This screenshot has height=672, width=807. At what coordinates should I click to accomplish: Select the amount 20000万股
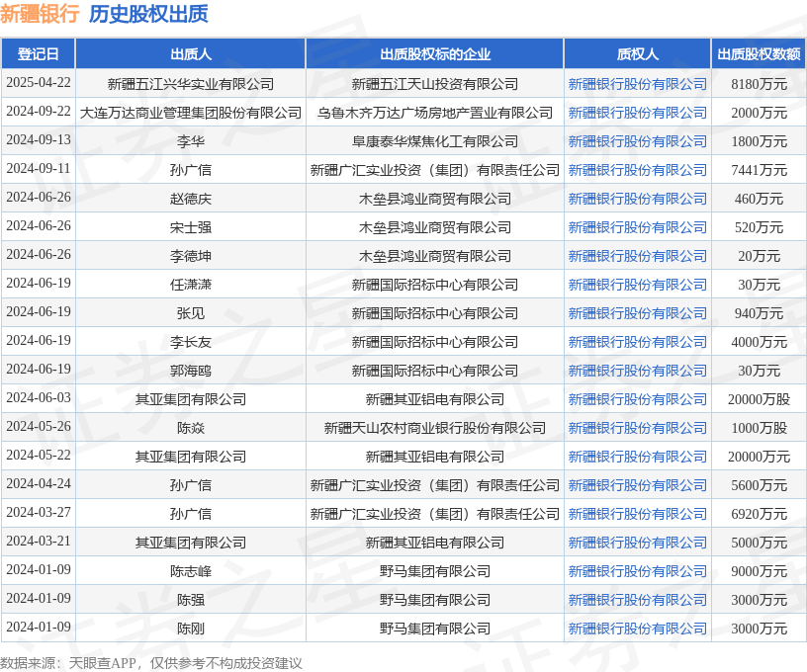point(760,399)
